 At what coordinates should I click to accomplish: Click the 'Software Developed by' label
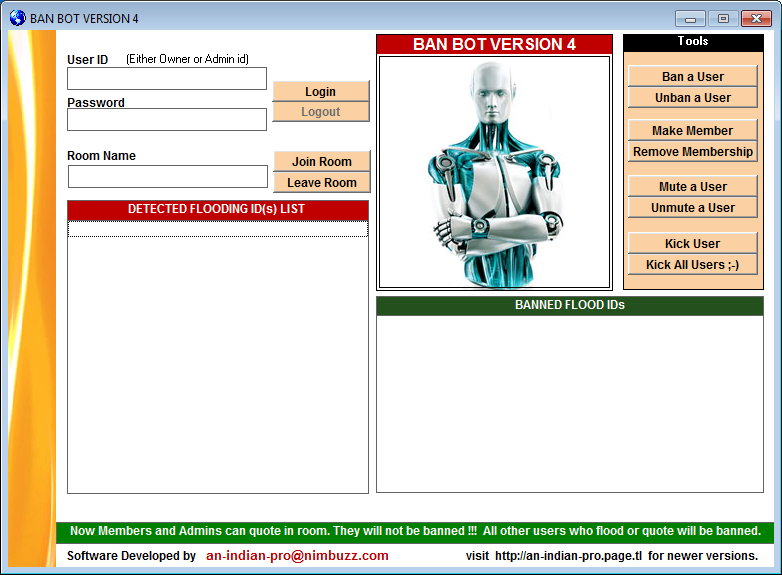coord(131,556)
